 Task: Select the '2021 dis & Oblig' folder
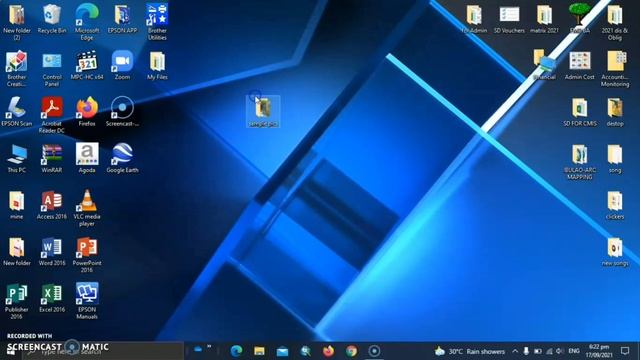pyautogui.click(x=615, y=21)
